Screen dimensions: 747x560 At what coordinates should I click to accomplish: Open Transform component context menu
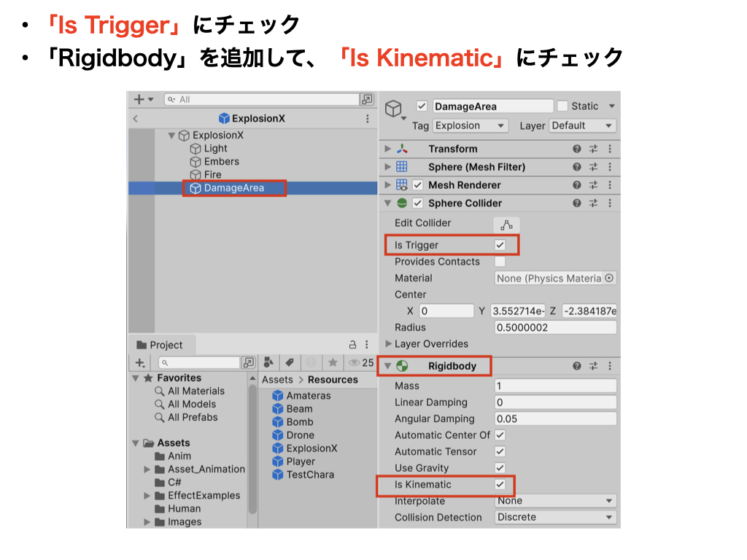[610, 149]
